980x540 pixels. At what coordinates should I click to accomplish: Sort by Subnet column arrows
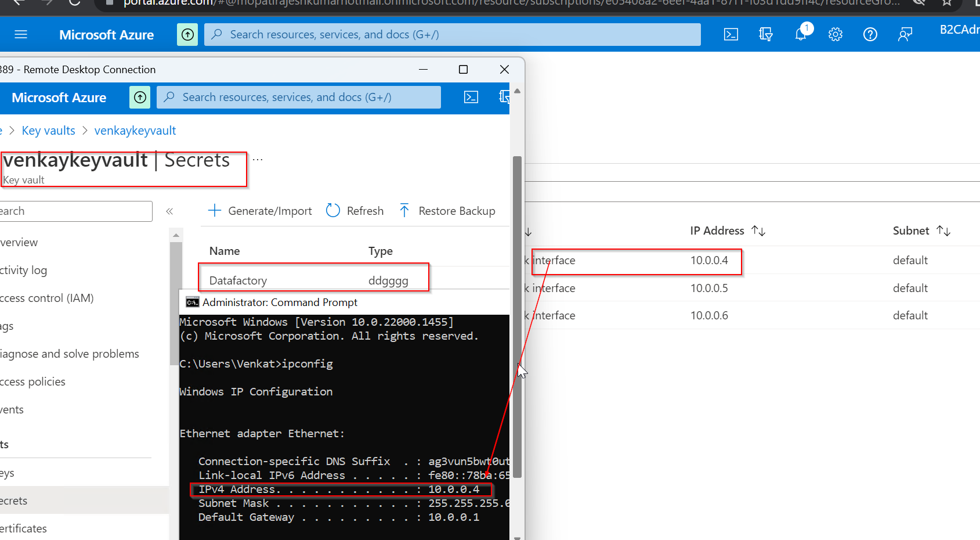click(x=943, y=231)
